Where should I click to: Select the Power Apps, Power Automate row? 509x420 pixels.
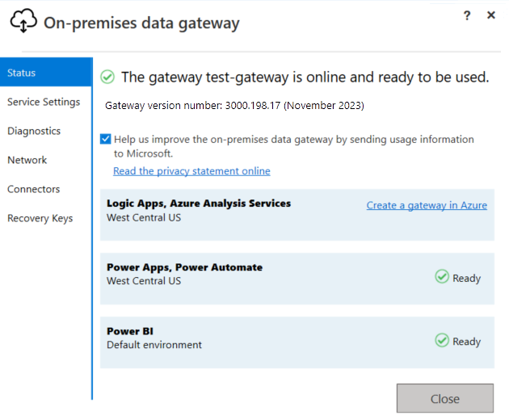[x=242, y=278]
